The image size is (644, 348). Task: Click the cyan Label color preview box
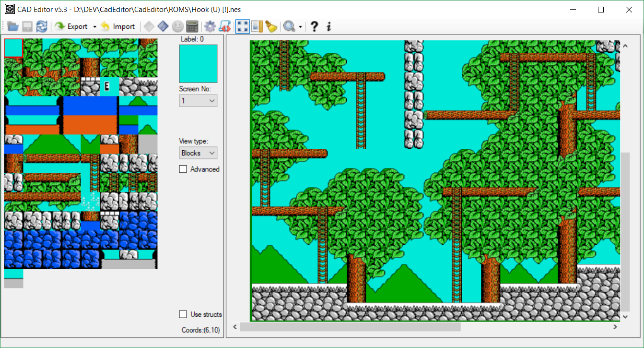198,64
